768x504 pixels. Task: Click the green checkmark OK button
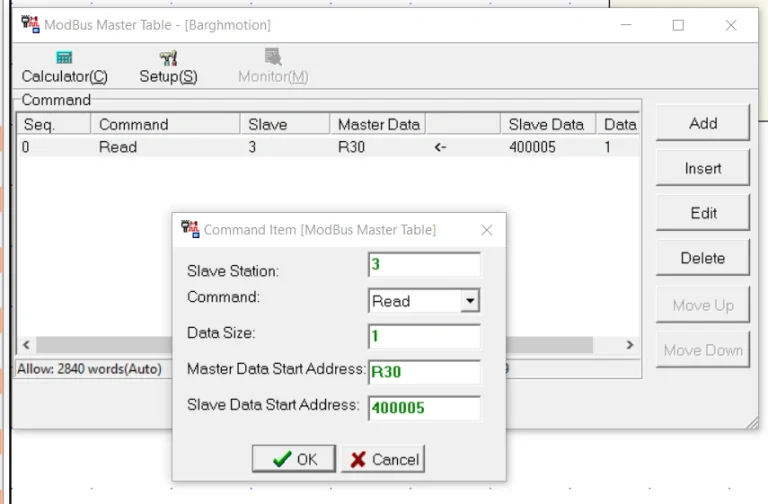tap(294, 459)
